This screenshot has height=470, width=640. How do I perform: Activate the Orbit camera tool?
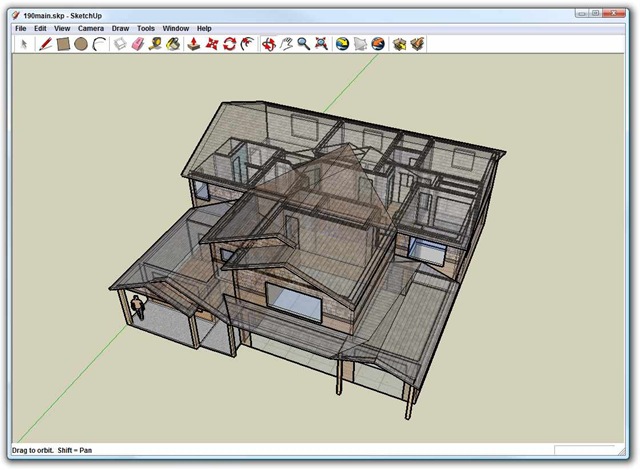(x=268, y=44)
